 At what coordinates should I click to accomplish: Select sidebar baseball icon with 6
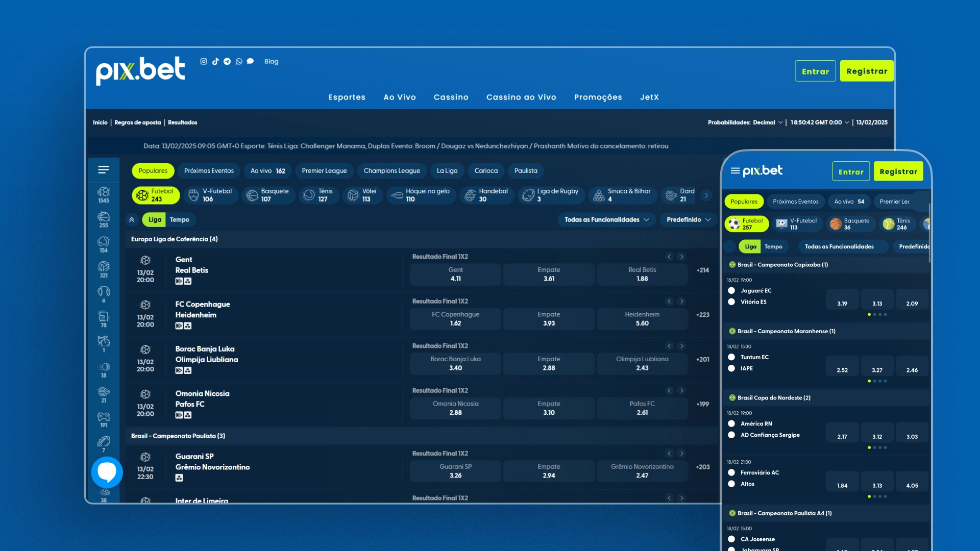point(104,295)
